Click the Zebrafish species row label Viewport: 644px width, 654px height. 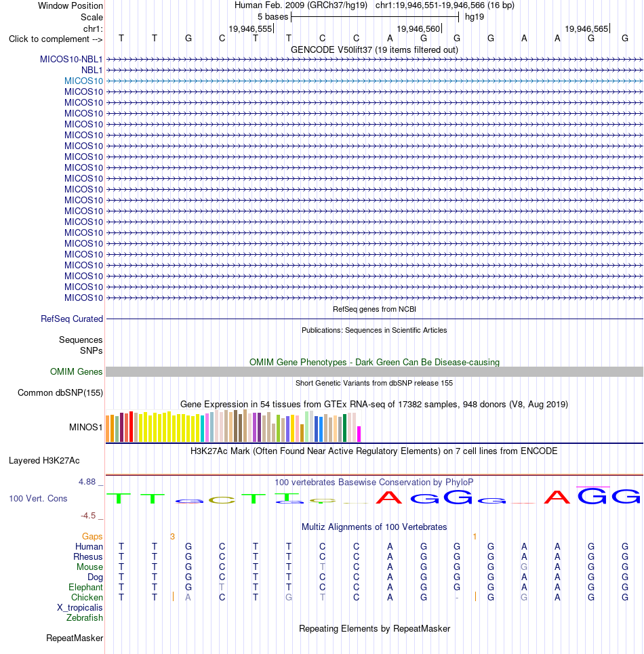pos(85,617)
